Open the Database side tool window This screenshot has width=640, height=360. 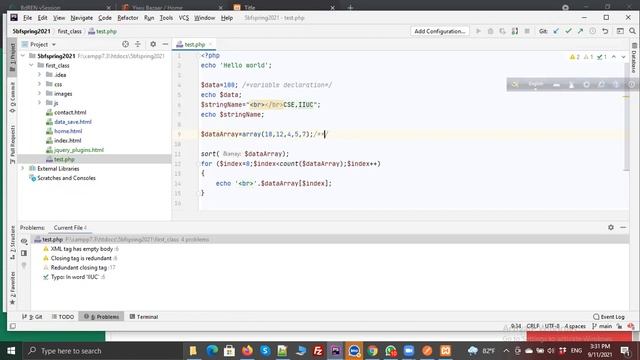[x=634, y=58]
